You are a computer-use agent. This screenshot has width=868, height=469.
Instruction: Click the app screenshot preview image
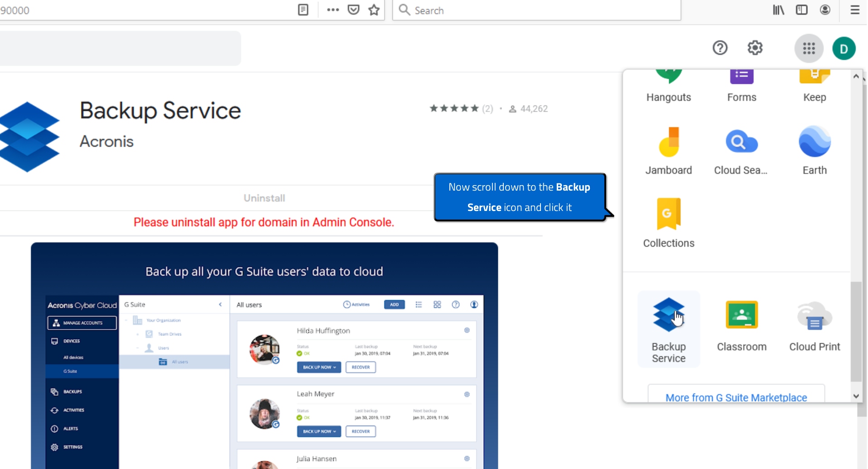(264, 355)
